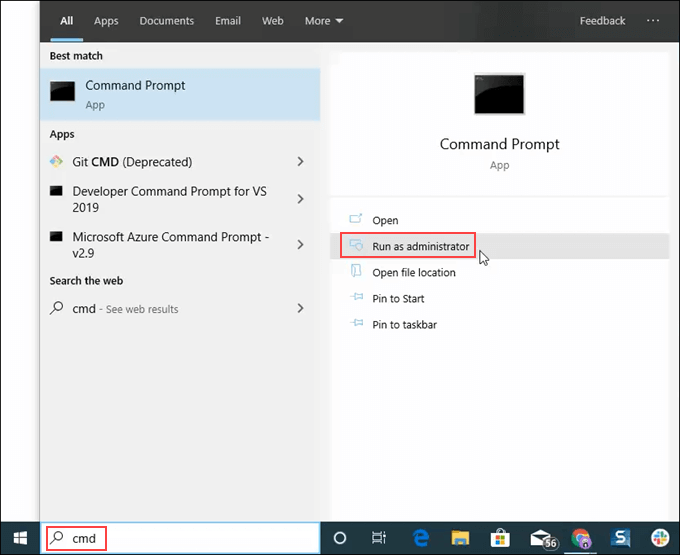Click the Command Prompt title in preview pane

pyautogui.click(x=499, y=144)
